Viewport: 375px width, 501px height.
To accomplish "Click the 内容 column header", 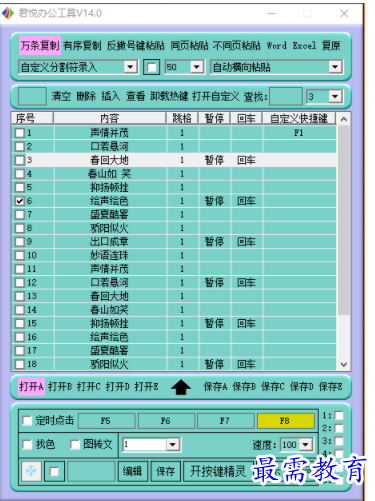I will click(109, 118).
